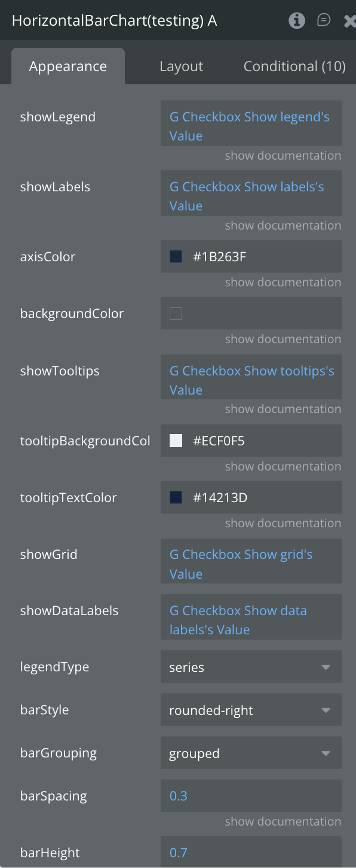Open the Conditional (10) tab

click(x=294, y=66)
